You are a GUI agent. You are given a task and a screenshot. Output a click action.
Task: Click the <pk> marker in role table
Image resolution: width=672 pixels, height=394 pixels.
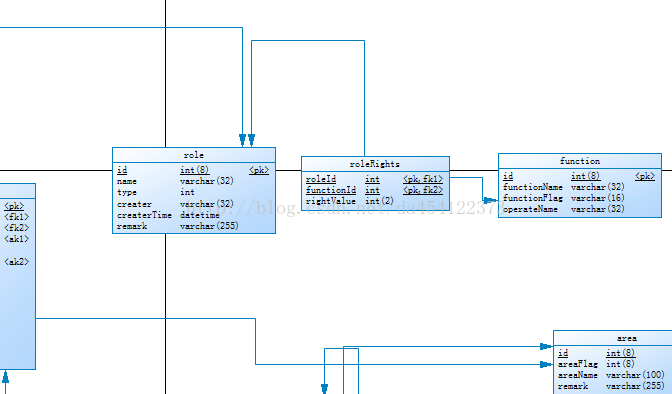click(x=259, y=170)
